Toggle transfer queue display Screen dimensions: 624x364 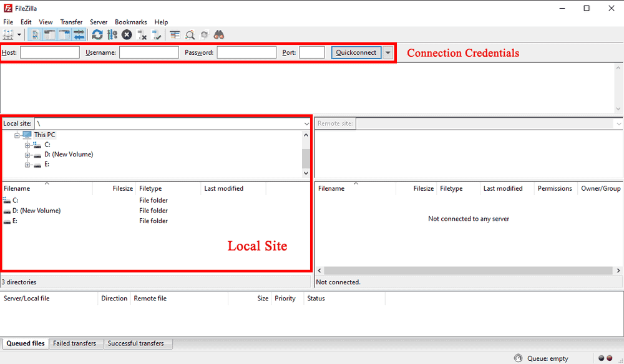coord(79,35)
